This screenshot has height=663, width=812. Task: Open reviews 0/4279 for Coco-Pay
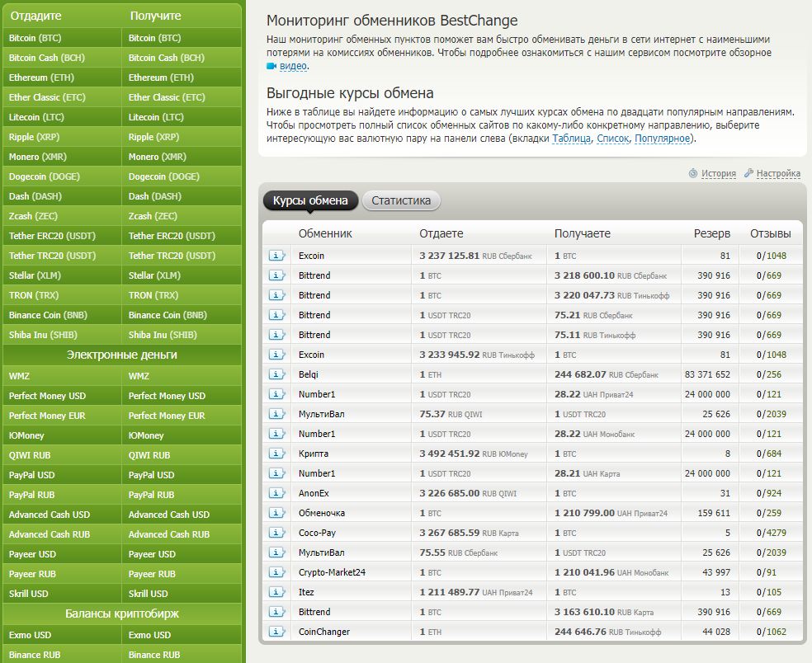[771, 533]
